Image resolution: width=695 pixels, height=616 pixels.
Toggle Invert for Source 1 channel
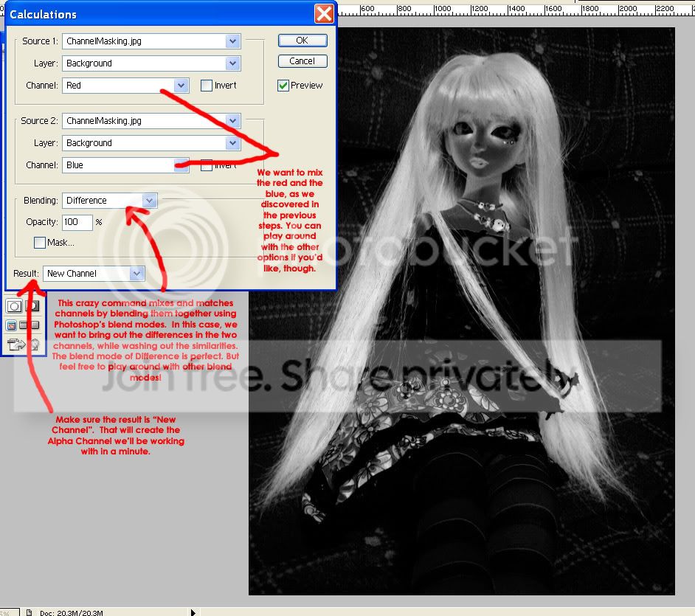[207, 86]
